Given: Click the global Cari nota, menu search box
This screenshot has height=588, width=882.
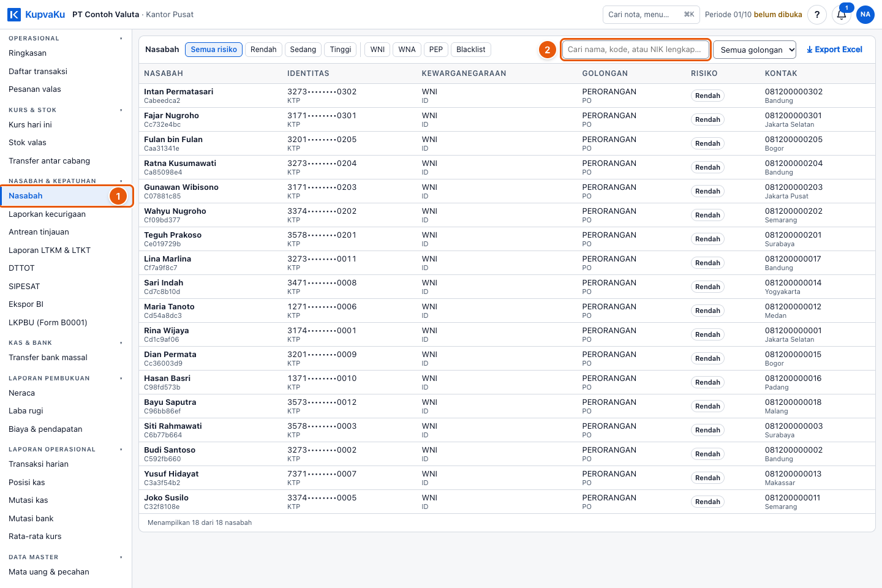Looking at the screenshot, I should pos(651,15).
